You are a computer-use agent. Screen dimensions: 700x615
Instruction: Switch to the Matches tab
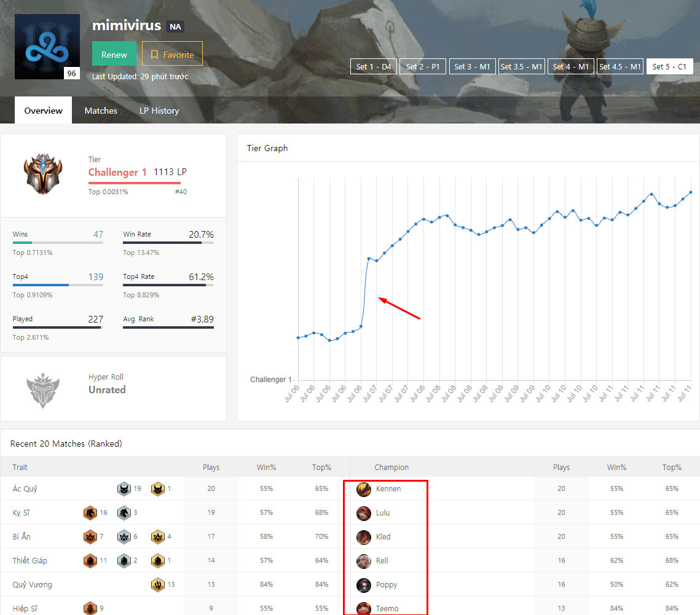tap(101, 110)
